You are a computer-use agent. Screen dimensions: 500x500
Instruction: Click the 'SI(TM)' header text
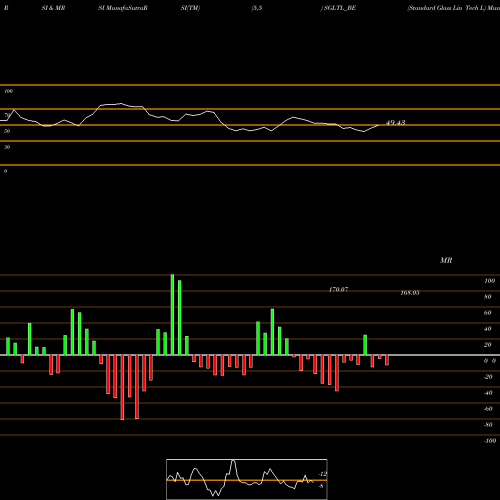click(190, 8)
